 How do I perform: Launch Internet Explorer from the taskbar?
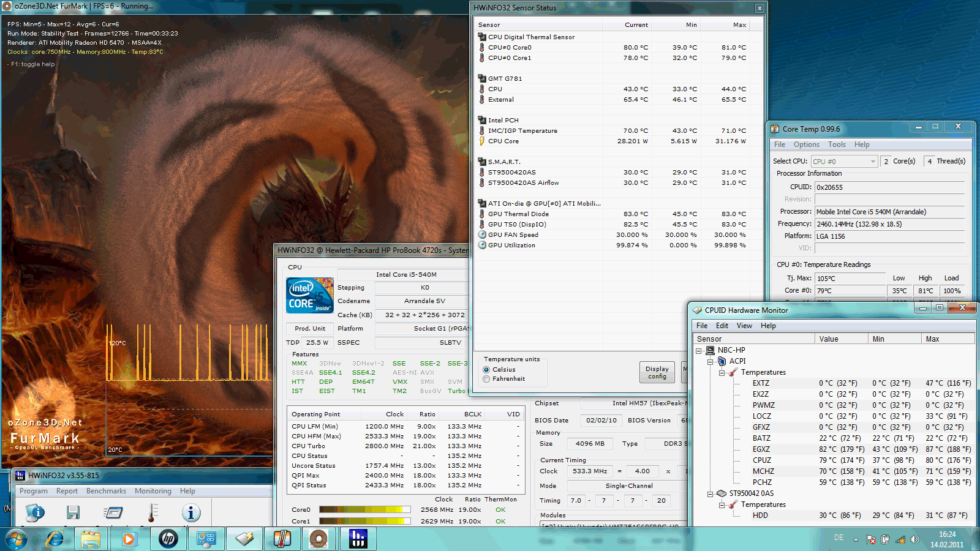tap(55, 539)
